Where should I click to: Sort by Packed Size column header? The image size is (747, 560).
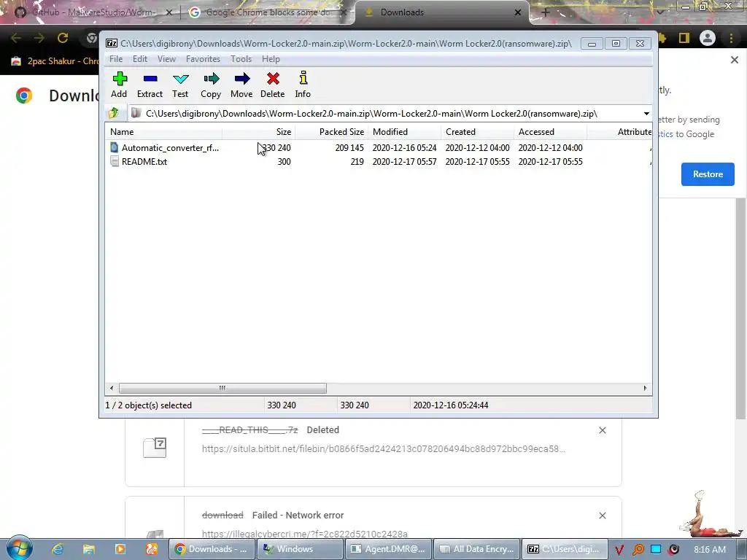click(332, 132)
